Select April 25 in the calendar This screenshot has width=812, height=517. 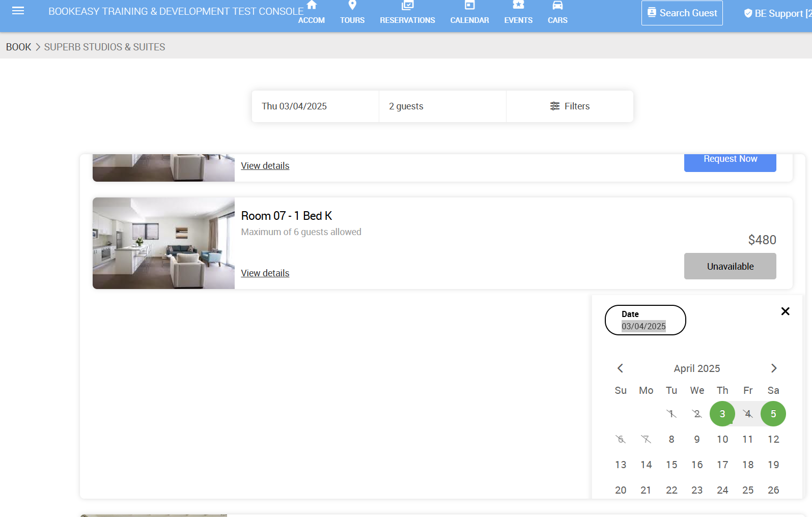[x=748, y=490]
